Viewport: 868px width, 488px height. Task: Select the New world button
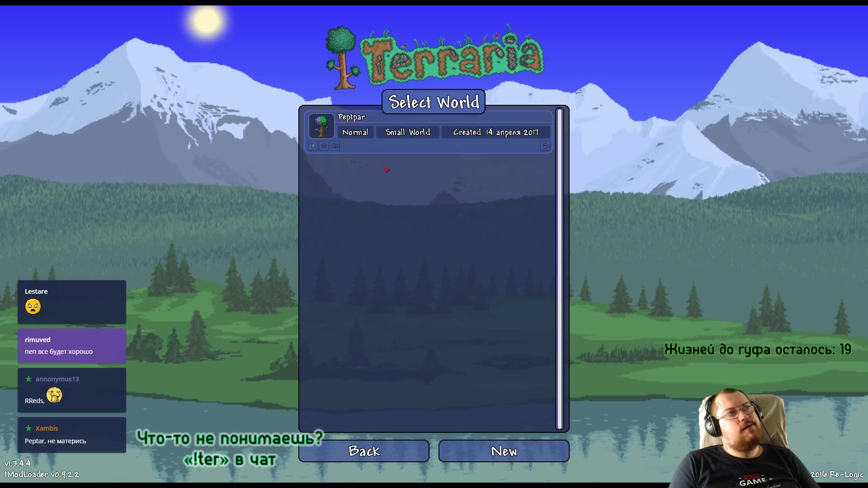click(x=503, y=450)
